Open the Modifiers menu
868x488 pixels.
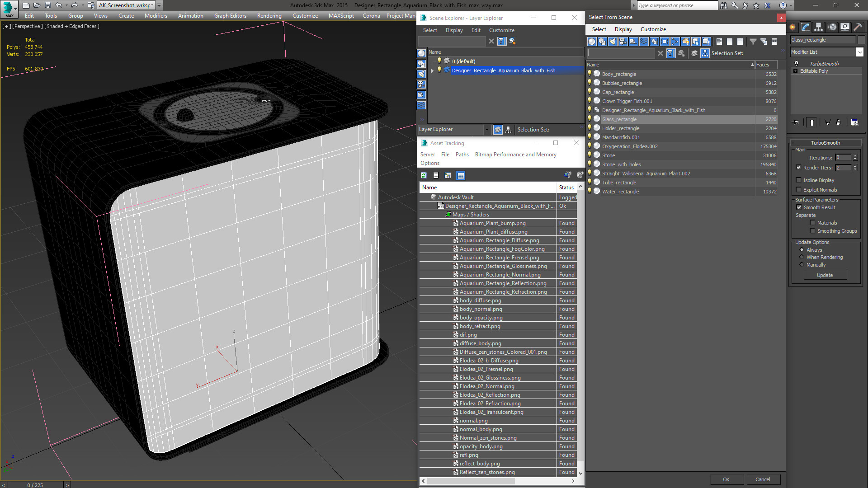pyautogui.click(x=156, y=16)
